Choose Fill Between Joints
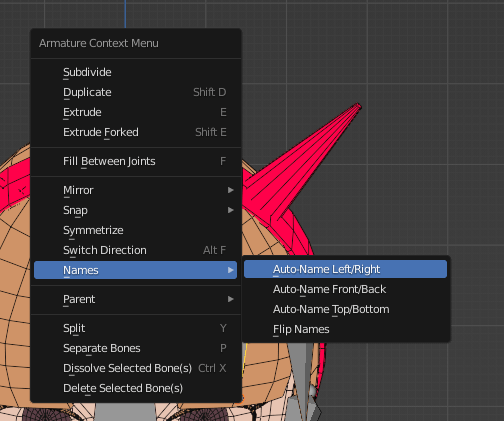Screen dimensions: 504x421 pos(135,161)
